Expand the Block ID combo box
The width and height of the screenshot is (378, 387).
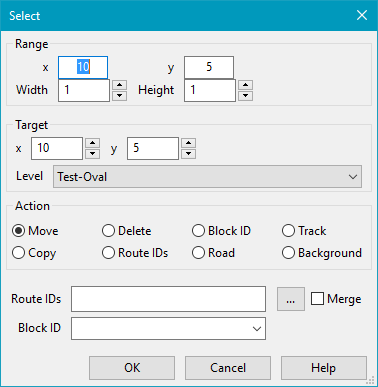coord(168,329)
